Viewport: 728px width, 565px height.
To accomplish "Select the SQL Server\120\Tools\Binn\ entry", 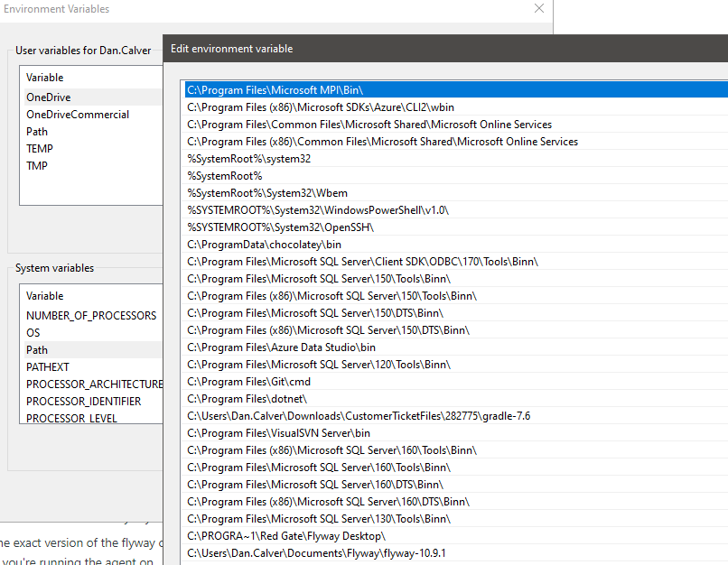I will click(x=456, y=365).
